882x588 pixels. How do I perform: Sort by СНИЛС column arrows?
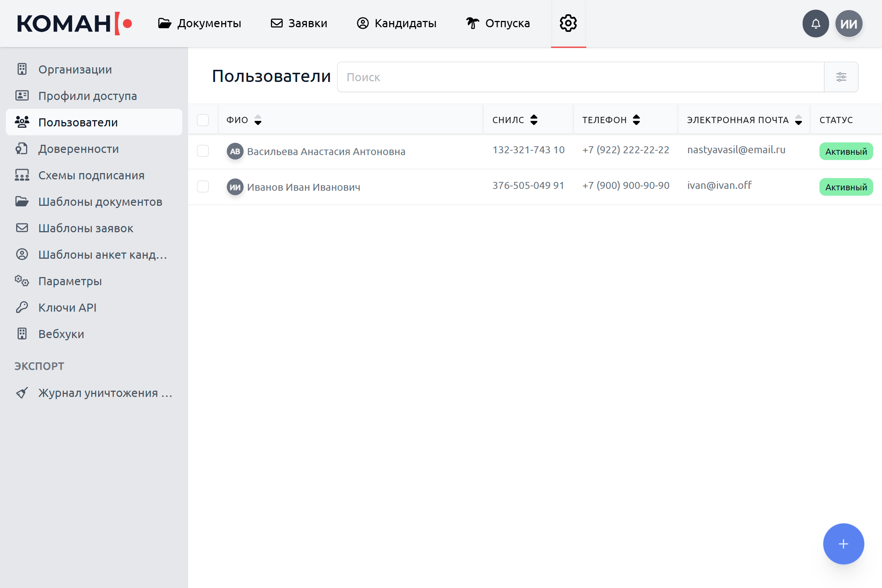[534, 120]
